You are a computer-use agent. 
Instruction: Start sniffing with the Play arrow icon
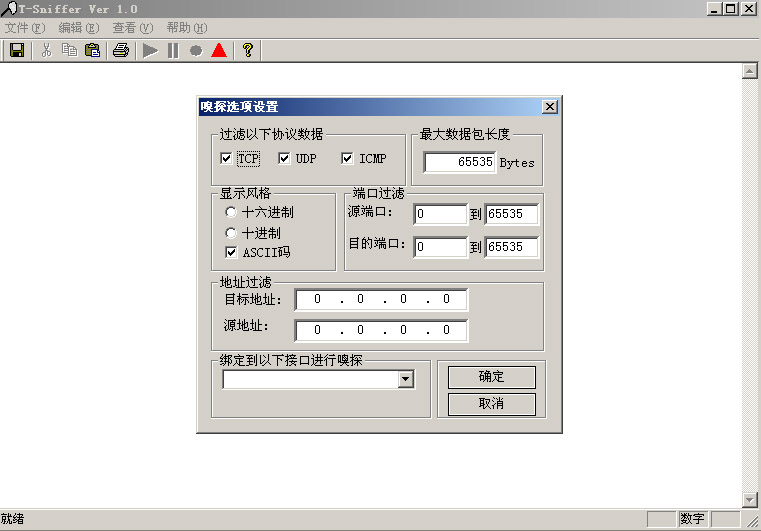tap(150, 50)
